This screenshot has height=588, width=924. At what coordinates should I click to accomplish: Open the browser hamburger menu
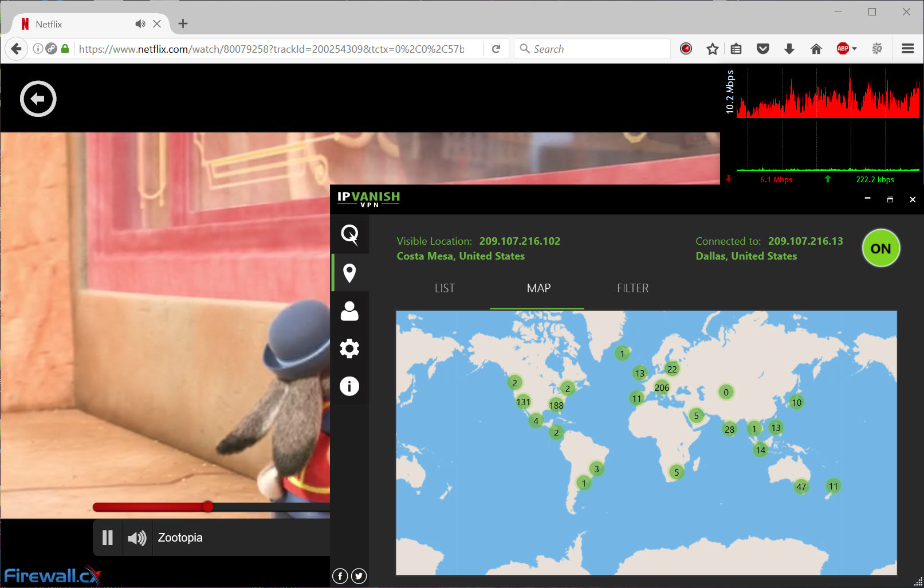pos(908,49)
